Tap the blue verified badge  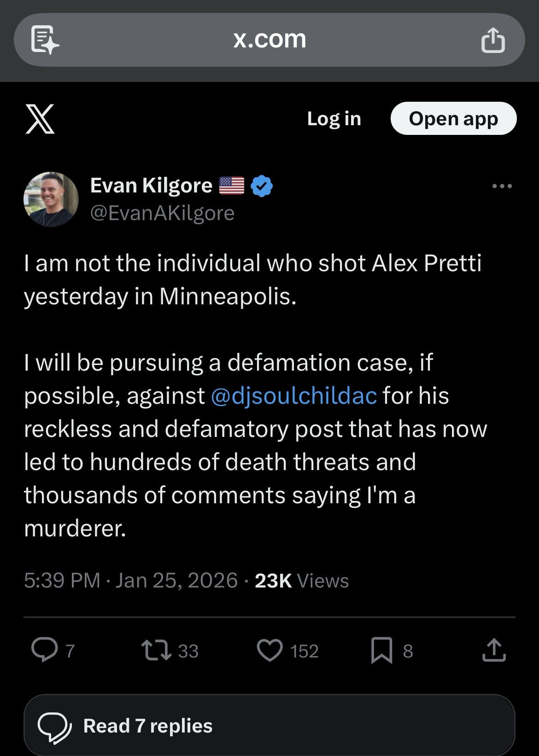(x=262, y=186)
